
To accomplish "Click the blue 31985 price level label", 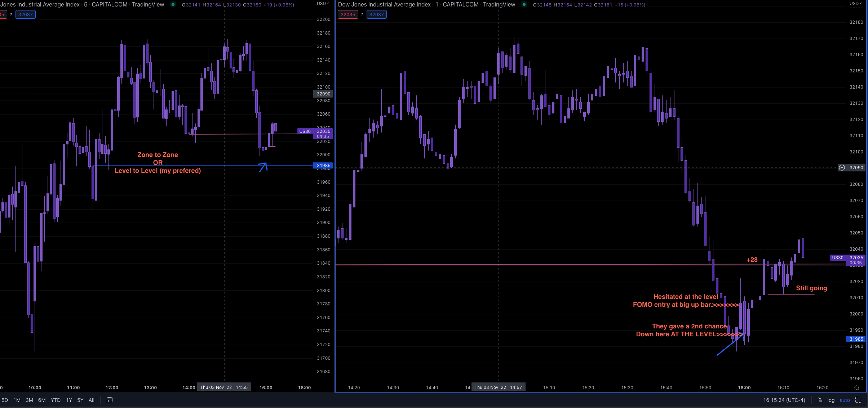I will pos(856,339).
